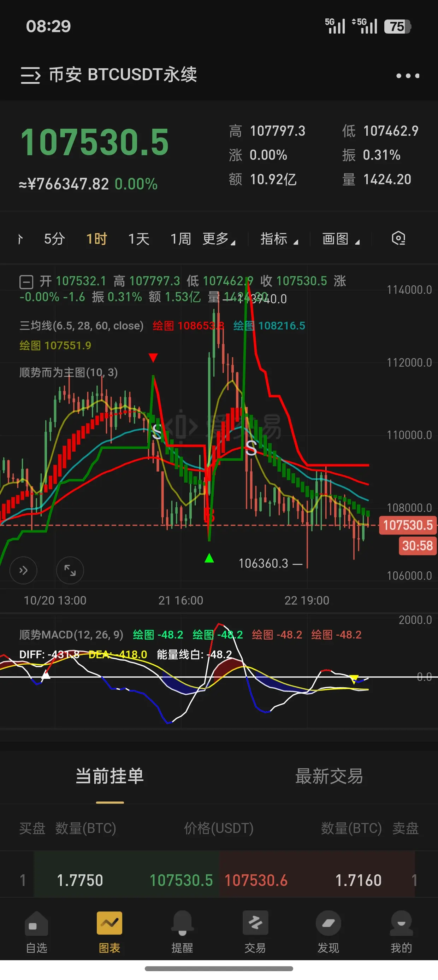This screenshot has height=980, width=438.
Task: Tap the large price 107530.5
Action: tap(94, 142)
